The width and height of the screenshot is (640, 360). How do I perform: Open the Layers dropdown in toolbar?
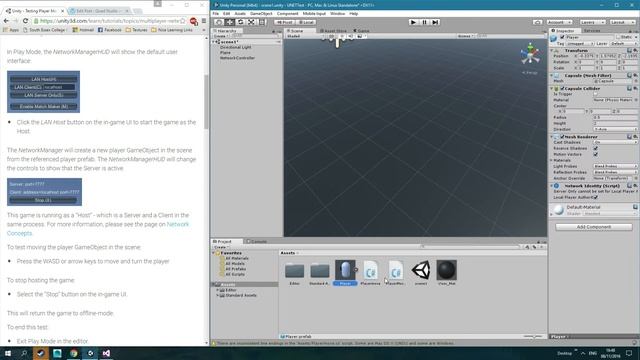point(592,22)
